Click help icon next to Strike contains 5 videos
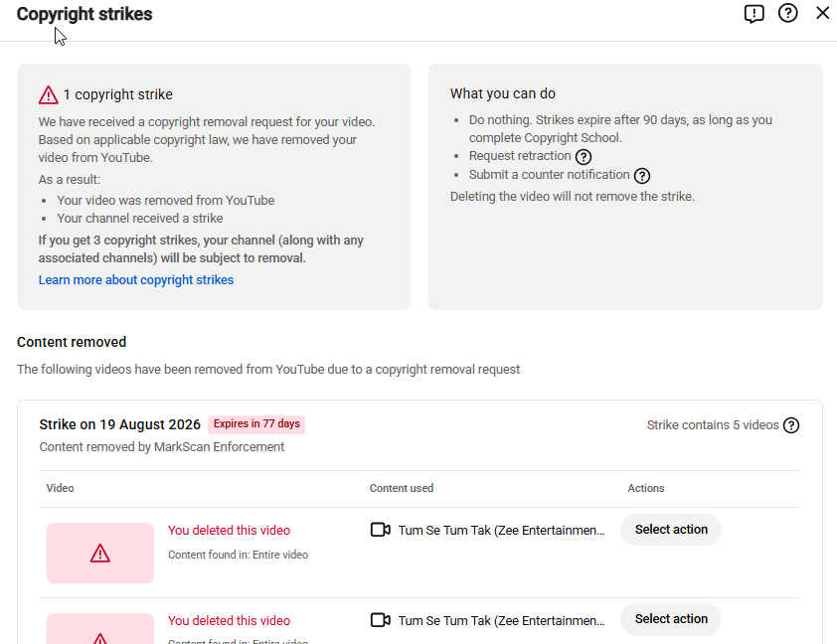 click(x=791, y=425)
